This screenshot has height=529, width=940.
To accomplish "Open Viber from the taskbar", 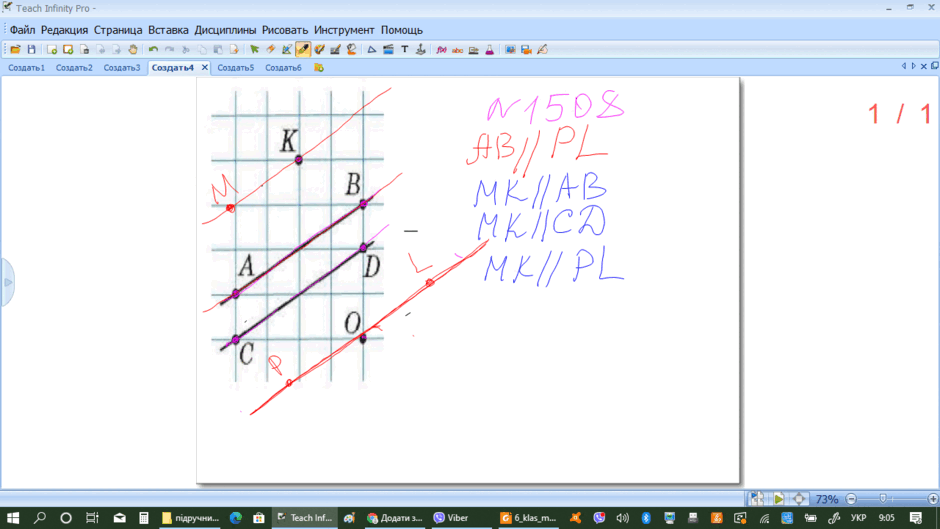I will (451, 518).
